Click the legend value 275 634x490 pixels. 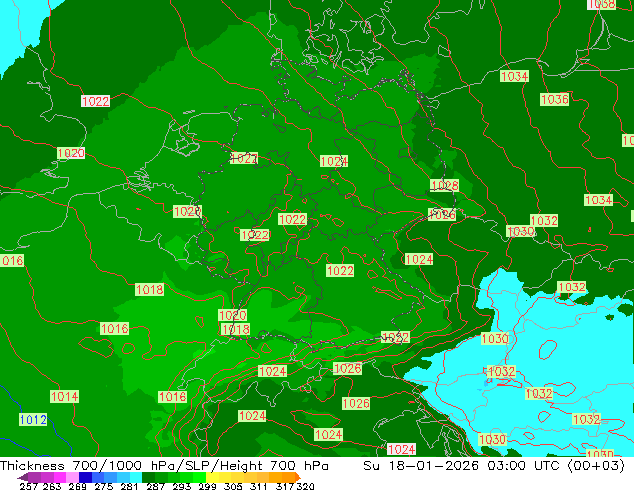point(104,486)
